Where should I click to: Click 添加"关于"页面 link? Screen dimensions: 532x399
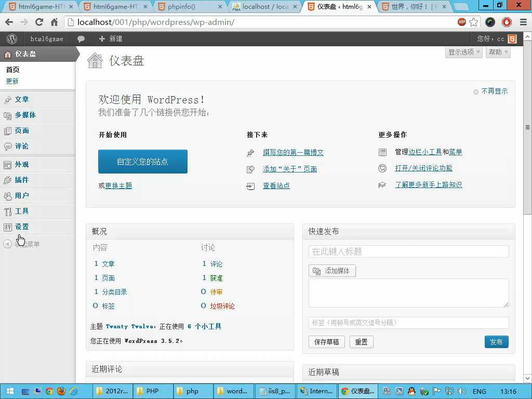(x=290, y=169)
